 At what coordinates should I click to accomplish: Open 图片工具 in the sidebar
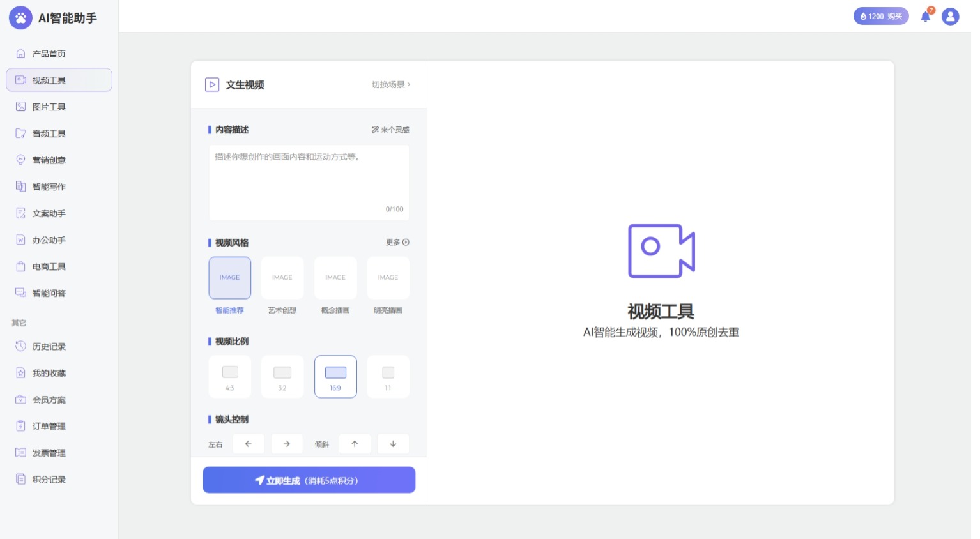point(49,107)
